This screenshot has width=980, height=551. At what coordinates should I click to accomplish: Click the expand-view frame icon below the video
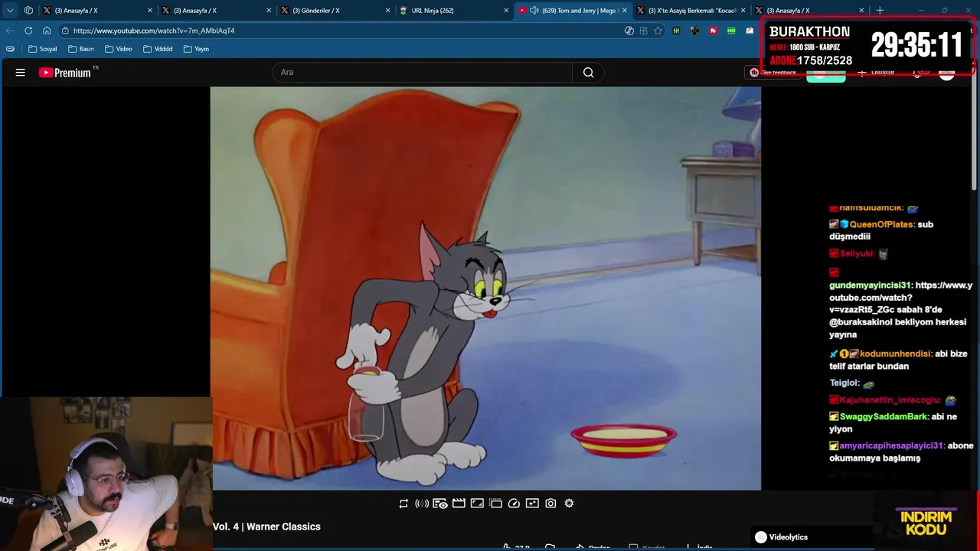(x=477, y=504)
